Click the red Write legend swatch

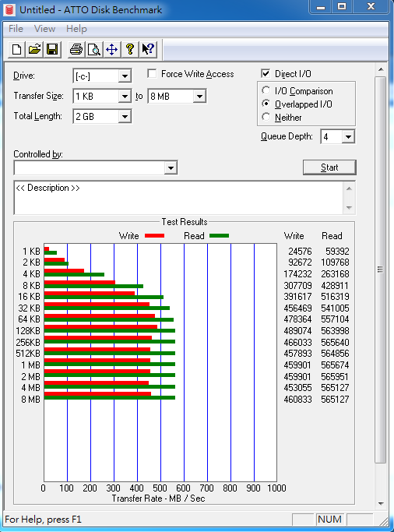(x=155, y=235)
